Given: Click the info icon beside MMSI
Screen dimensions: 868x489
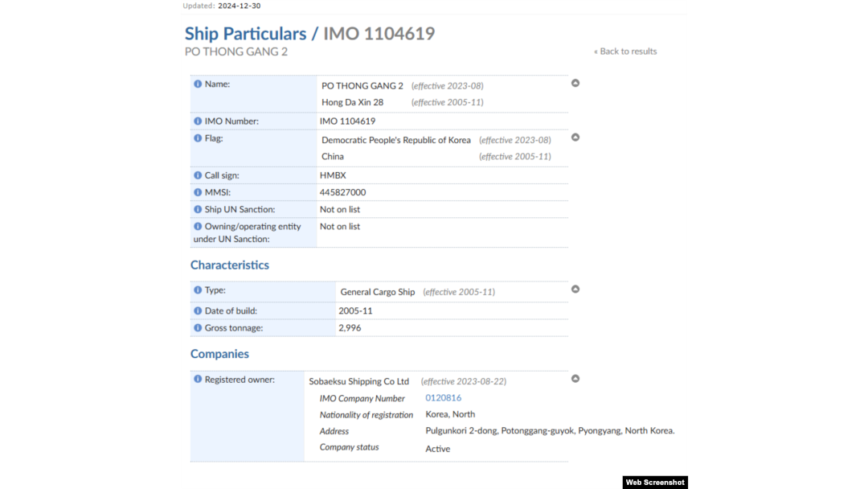Looking at the screenshot, I should tap(198, 192).
